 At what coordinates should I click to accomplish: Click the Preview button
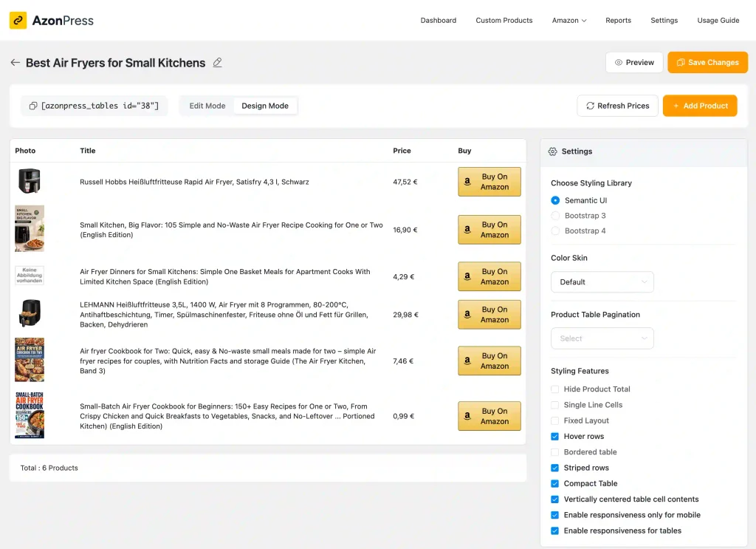point(634,63)
